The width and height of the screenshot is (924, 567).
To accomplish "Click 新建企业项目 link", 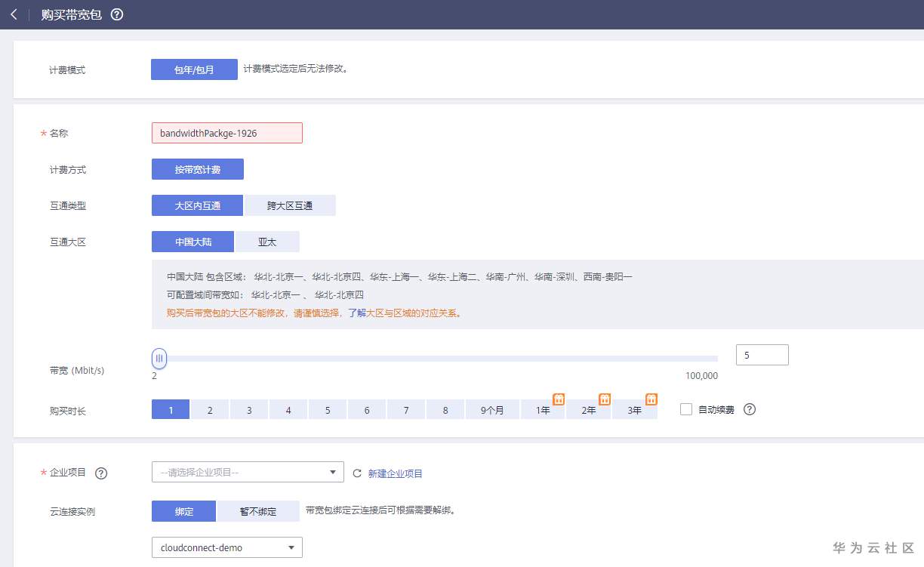I will click(x=396, y=473).
